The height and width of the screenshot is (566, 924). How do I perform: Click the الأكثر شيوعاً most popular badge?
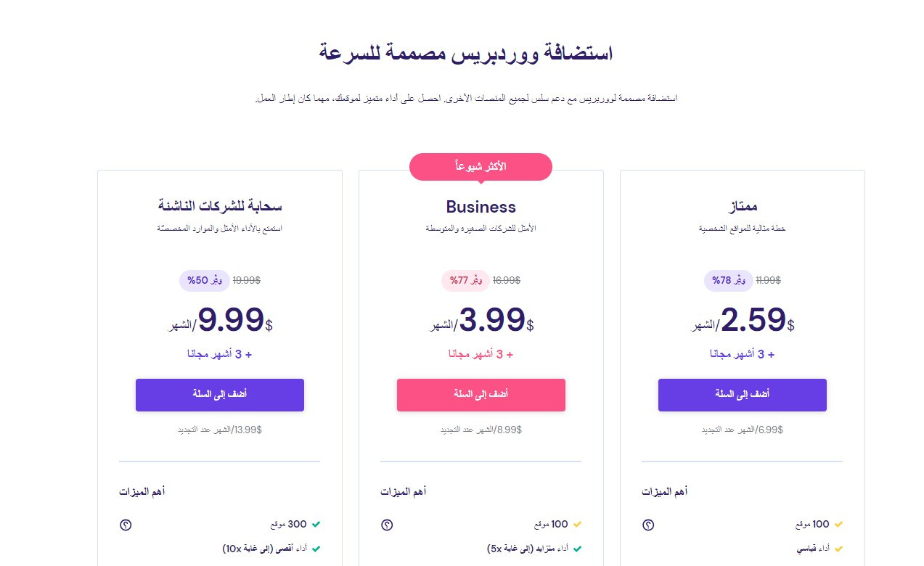pos(481,167)
